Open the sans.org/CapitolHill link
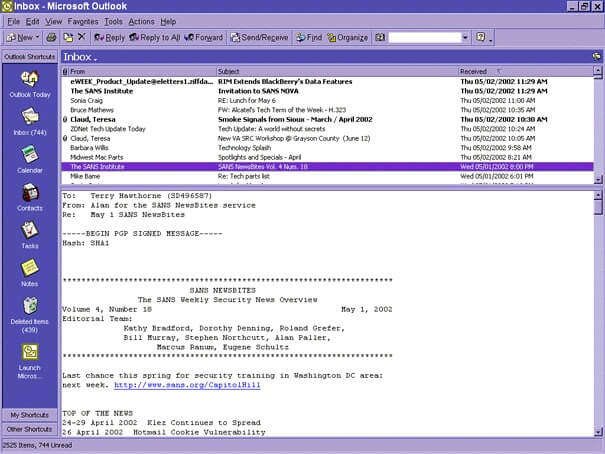605x454 pixels. [x=187, y=385]
